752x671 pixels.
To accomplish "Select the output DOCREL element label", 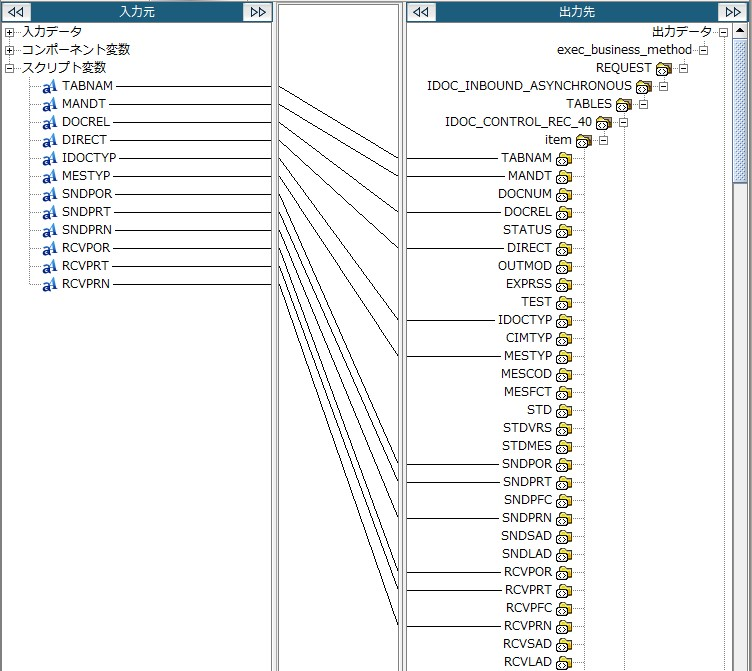I will pyautogui.click(x=528, y=212).
